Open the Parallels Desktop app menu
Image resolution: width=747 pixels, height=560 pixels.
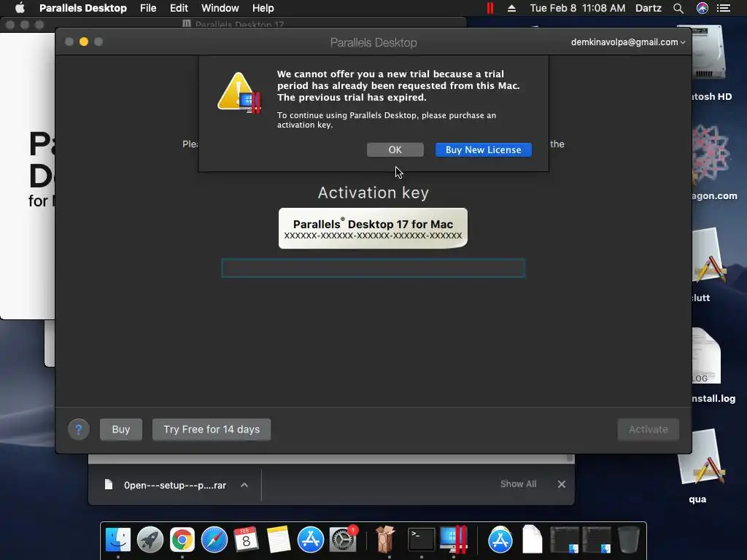tap(83, 8)
